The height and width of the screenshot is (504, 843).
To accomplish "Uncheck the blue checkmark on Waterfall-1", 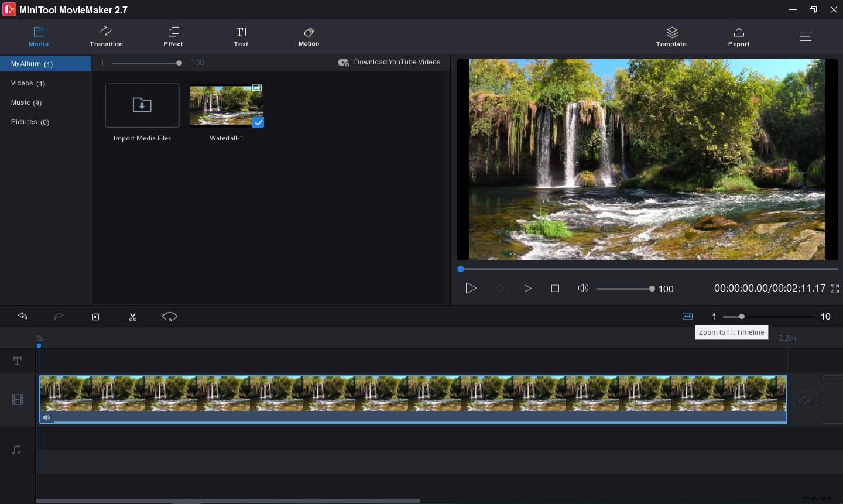I will (x=258, y=123).
